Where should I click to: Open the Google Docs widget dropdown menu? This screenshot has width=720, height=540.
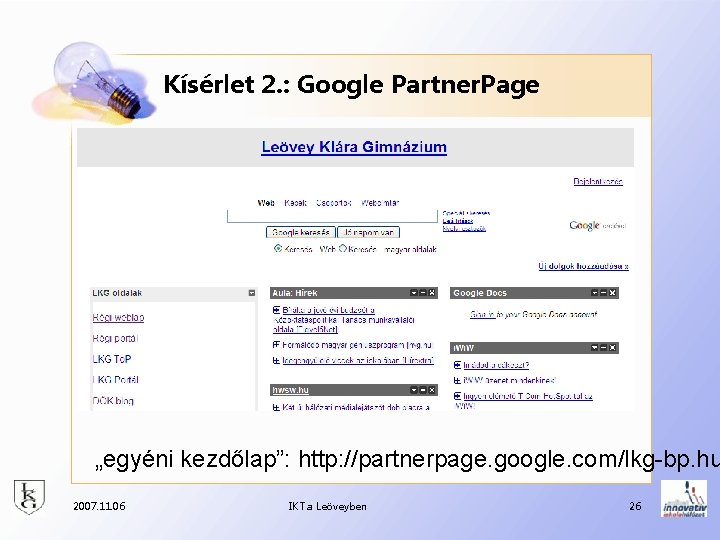coord(595,293)
